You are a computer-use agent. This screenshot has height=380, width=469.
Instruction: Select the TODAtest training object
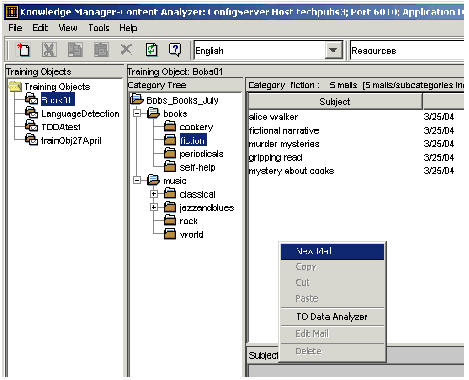[x=61, y=127]
